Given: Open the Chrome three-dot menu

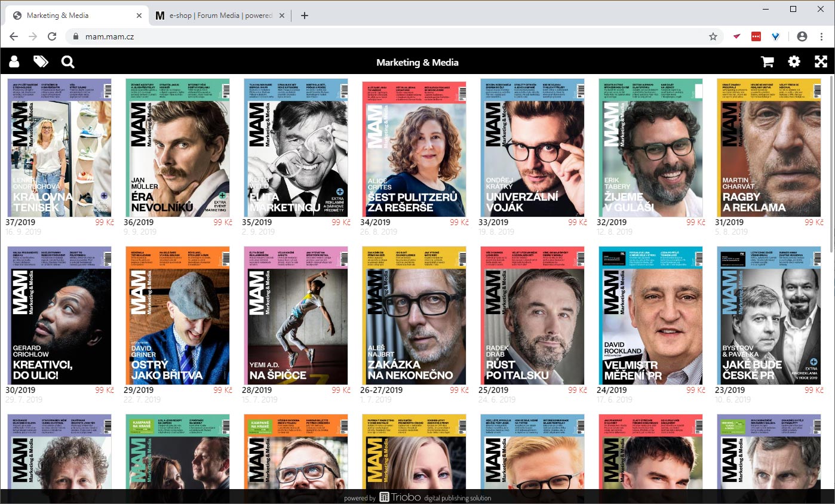Looking at the screenshot, I should pos(822,36).
